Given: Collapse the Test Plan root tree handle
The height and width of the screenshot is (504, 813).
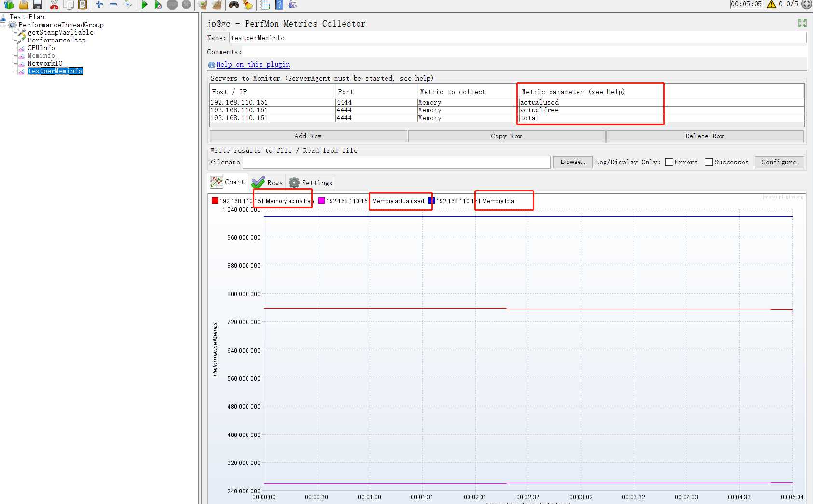Looking at the screenshot, I should pos(3,25).
